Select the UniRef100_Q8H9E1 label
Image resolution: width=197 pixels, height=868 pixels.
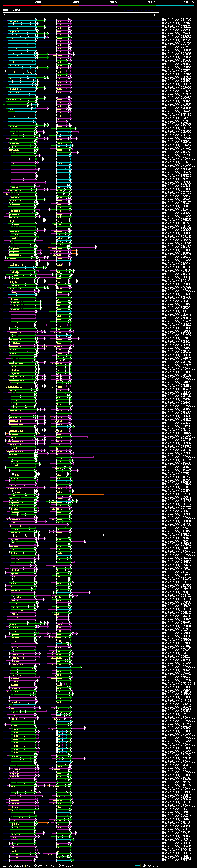click(x=177, y=77)
